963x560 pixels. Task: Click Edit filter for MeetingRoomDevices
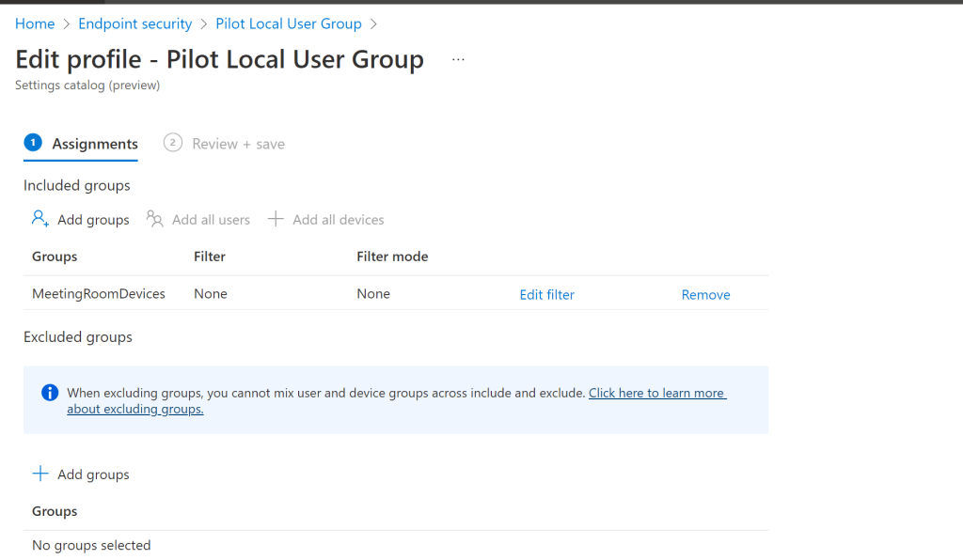546,294
